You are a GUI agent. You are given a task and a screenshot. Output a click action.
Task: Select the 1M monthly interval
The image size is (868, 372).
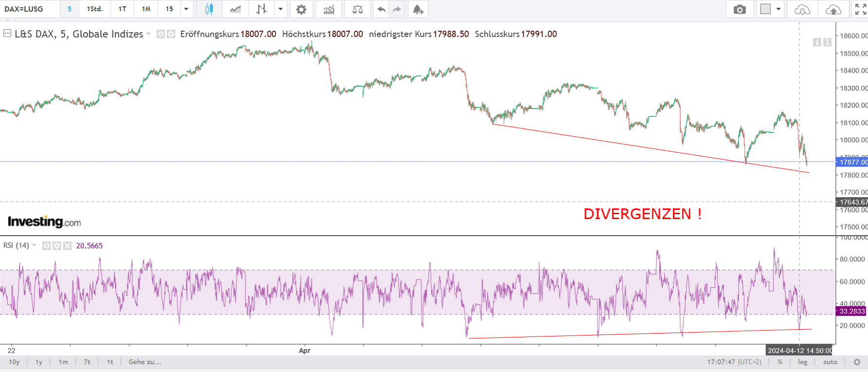(x=146, y=9)
